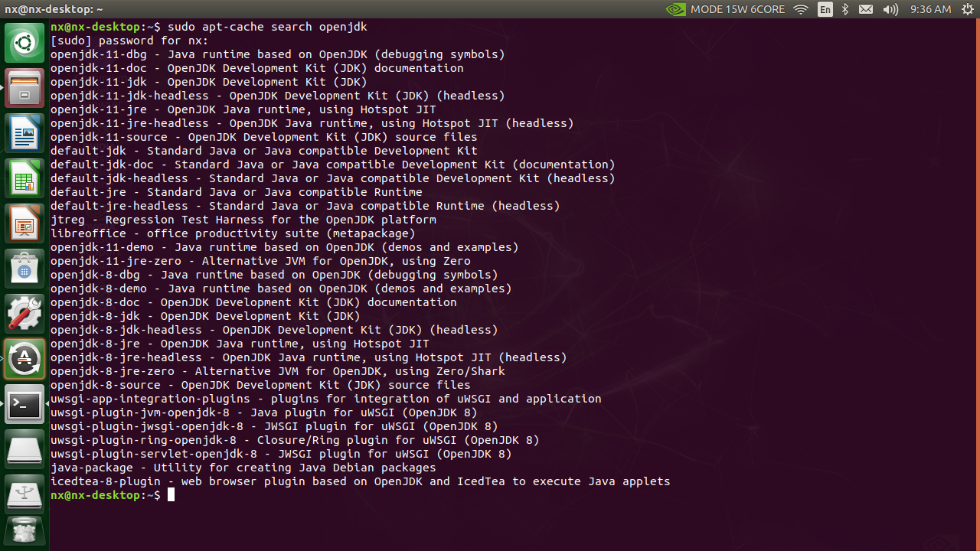
Task: Click the '[sudo] password for nx:' line
Action: [129, 41]
